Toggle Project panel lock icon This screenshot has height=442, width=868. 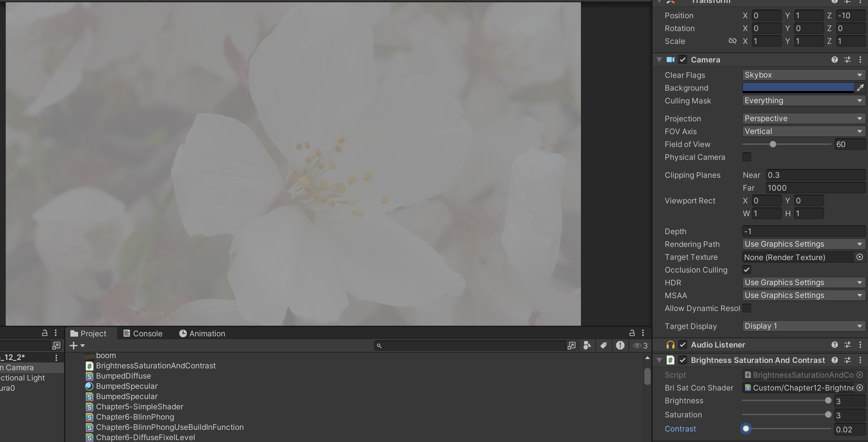[x=632, y=333]
